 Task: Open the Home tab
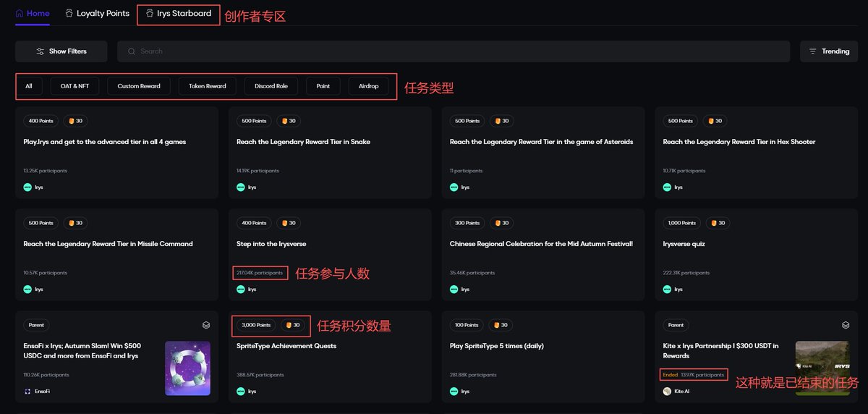click(x=33, y=13)
